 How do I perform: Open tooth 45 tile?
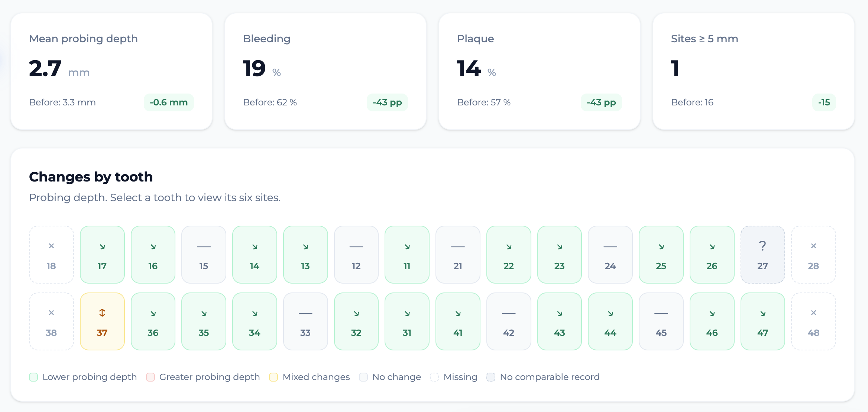(x=661, y=321)
